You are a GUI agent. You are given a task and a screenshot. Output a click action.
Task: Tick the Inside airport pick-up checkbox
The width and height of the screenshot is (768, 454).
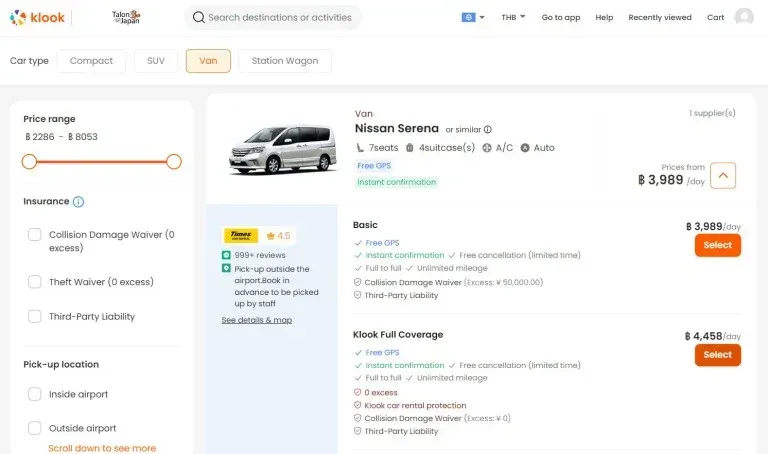tap(35, 394)
